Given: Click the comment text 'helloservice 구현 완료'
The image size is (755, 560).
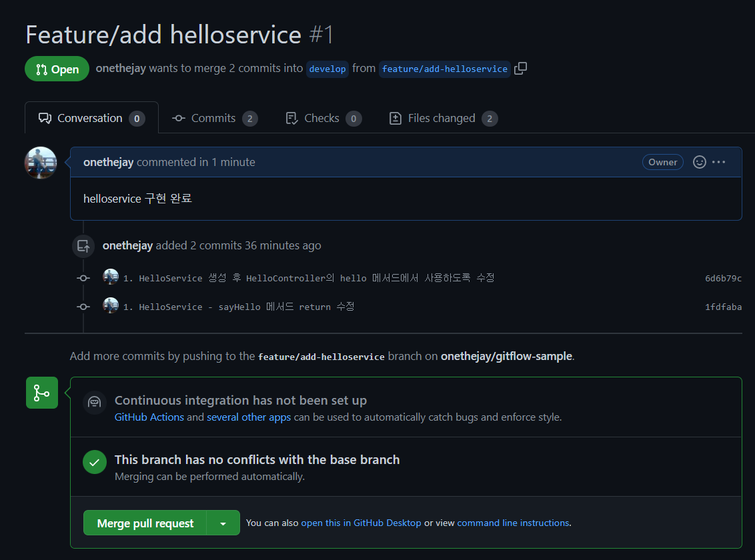Looking at the screenshot, I should (137, 198).
